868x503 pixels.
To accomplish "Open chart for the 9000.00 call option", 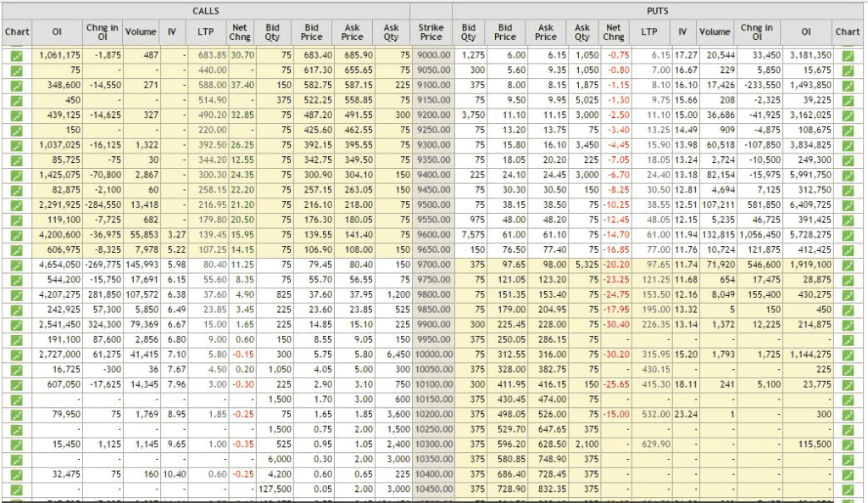I will click(17, 56).
